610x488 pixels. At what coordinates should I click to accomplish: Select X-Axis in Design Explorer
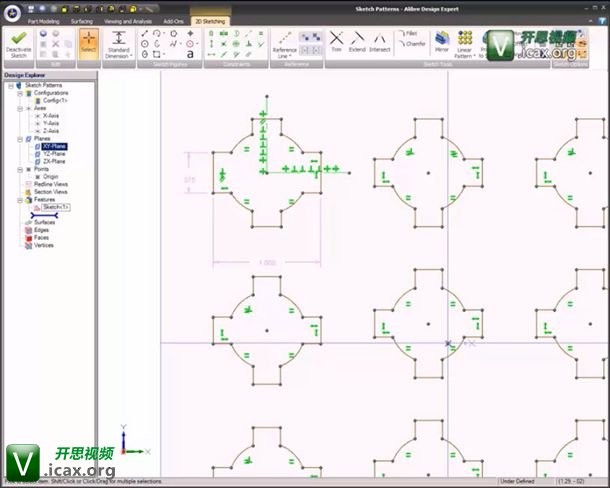click(51, 116)
